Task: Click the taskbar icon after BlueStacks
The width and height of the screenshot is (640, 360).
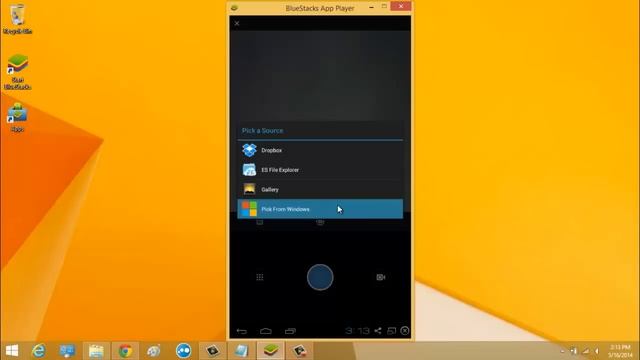Action: pos(299,351)
